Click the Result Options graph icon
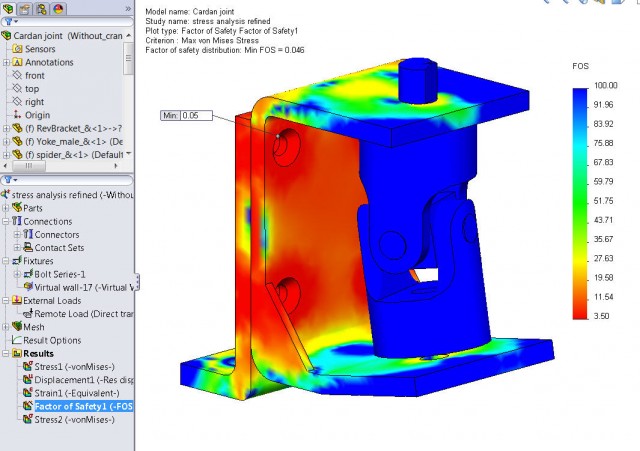Image resolution: width=640 pixels, height=451 pixels. coord(17,340)
